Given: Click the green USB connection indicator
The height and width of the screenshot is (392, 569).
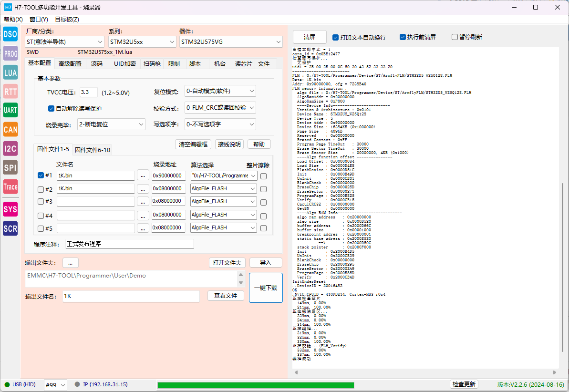Looking at the screenshot, I should point(7,385).
